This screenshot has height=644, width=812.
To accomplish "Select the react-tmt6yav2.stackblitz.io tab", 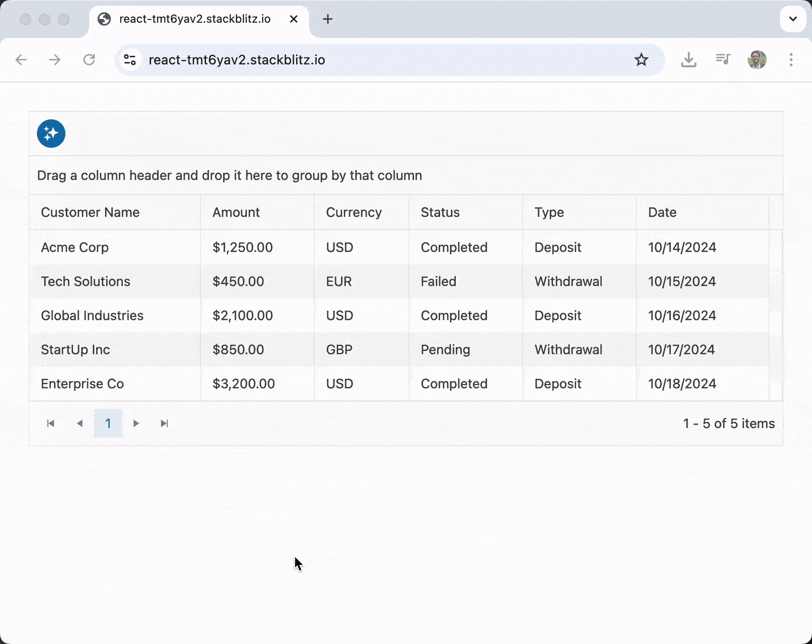I will [195, 19].
